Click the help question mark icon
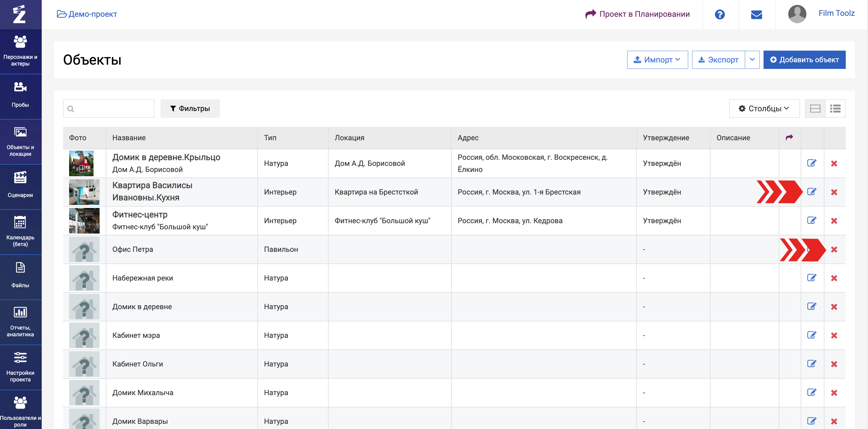The width and height of the screenshot is (868, 429). (x=720, y=15)
